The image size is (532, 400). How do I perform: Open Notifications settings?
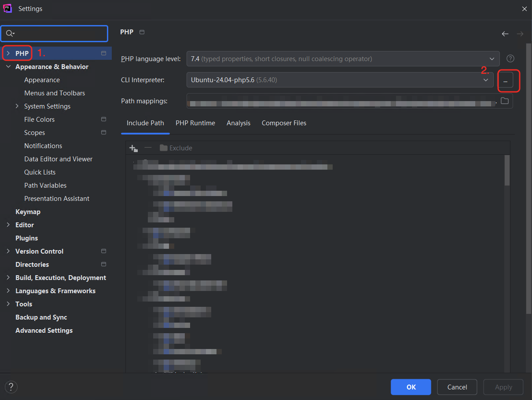(x=43, y=145)
